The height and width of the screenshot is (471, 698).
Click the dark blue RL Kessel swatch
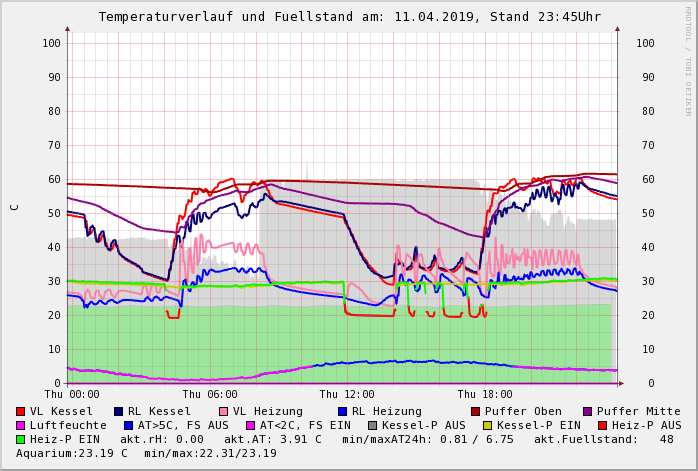[119, 411]
